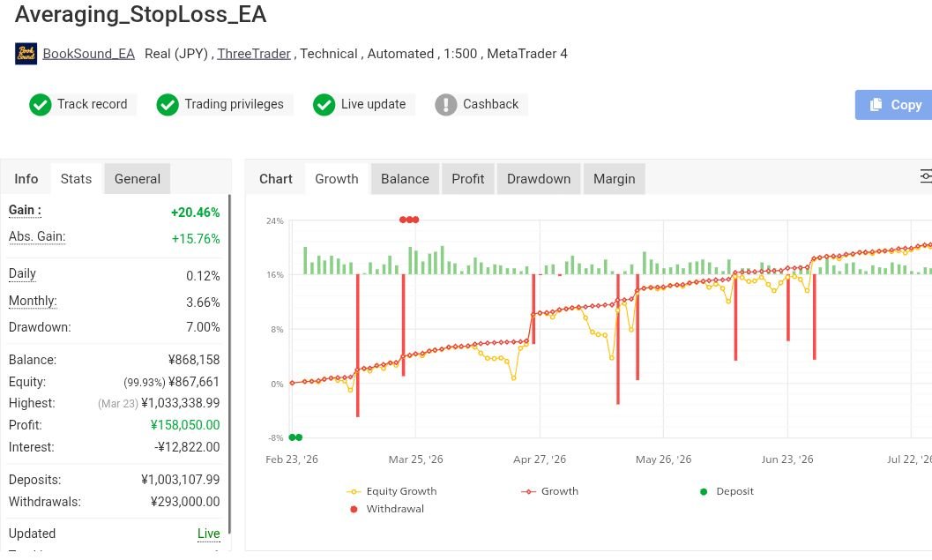Viewport: 932px width, 560px height.
Task: Click the Track record green checkmark icon
Action: coord(41,105)
